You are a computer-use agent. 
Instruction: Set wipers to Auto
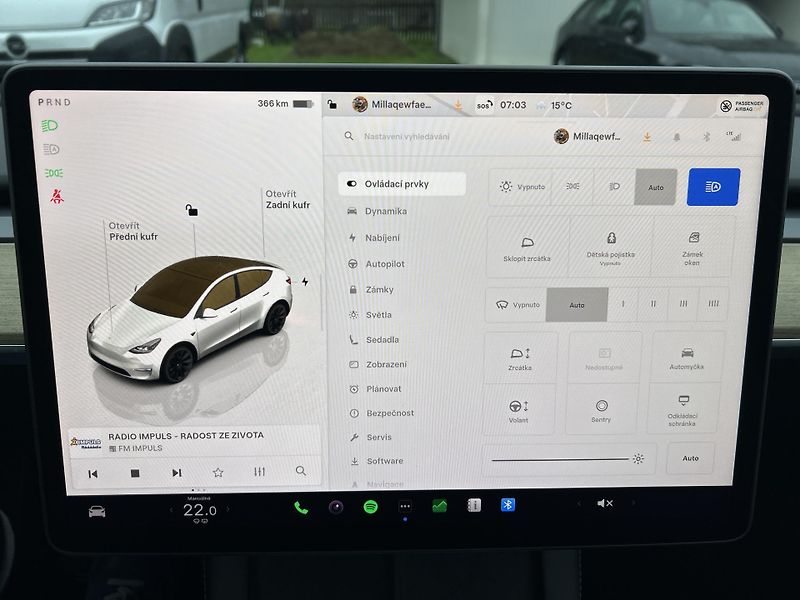pos(577,305)
